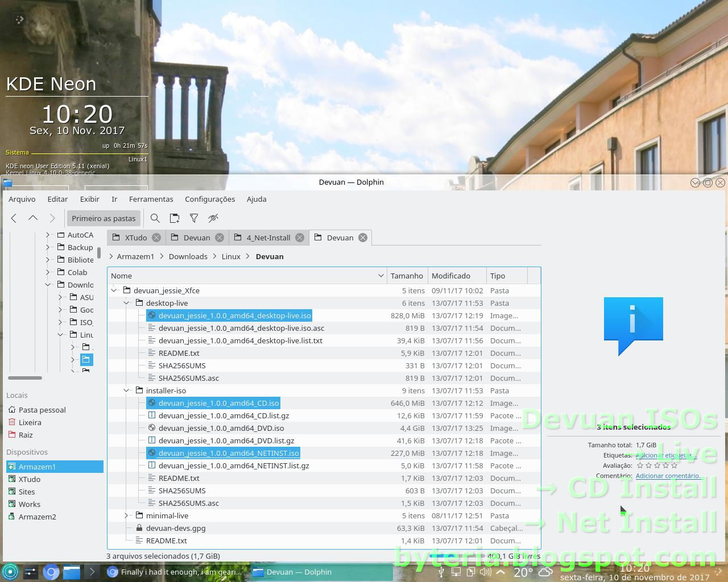This screenshot has width=728, height=582.
Task: Expand the system tray with the chevron arrow
Action: coord(499,572)
